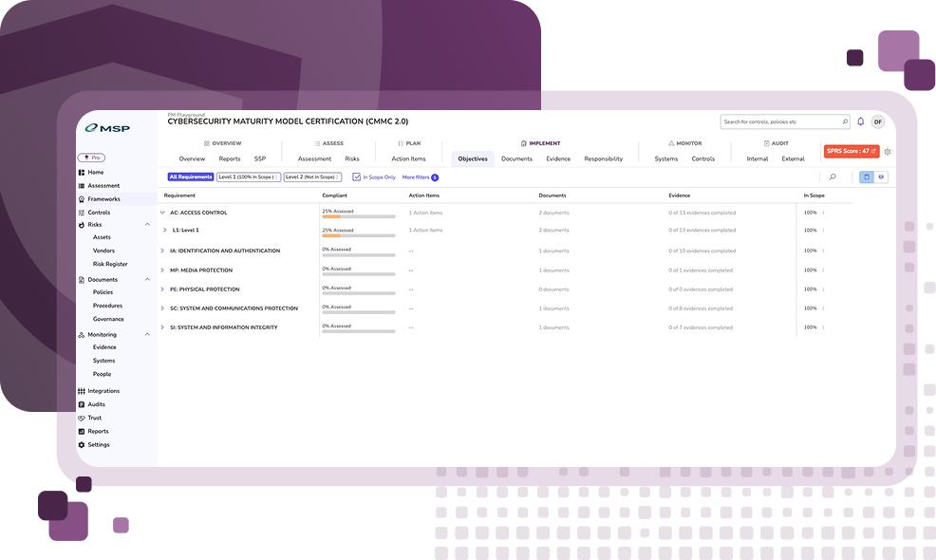Viewport: 936px width, 560px height.
Task: Open Integrations from the sidebar
Action: point(103,391)
